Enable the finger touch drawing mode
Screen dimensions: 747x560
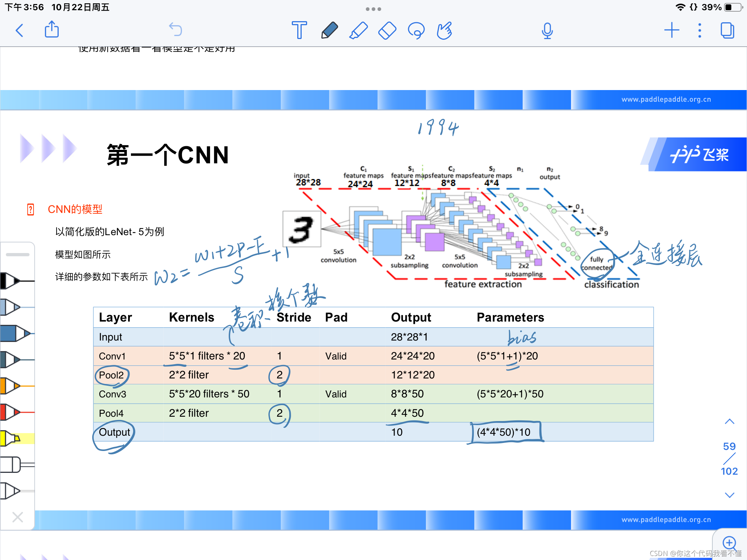445,30
